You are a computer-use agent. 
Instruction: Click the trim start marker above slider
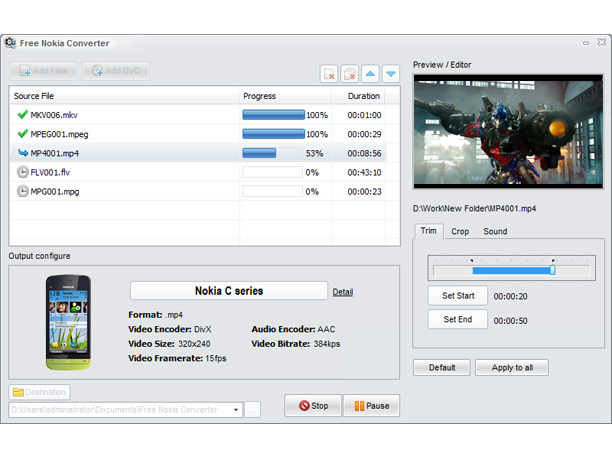tap(472, 260)
